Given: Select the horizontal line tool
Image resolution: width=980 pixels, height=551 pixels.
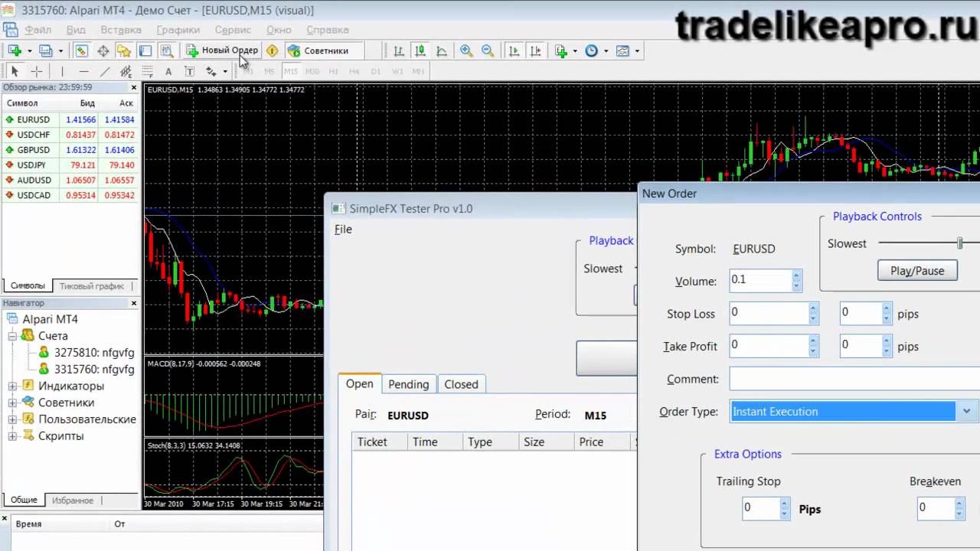Looking at the screenshot, I should coord(83,71).
